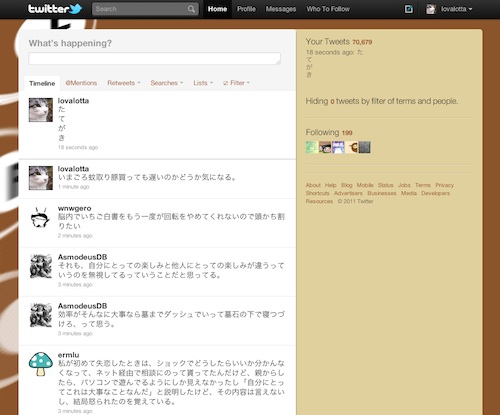The width and height of the screenshot is (500, 415).
Task: Open the Terms footer link
Action: pos(423,185)
